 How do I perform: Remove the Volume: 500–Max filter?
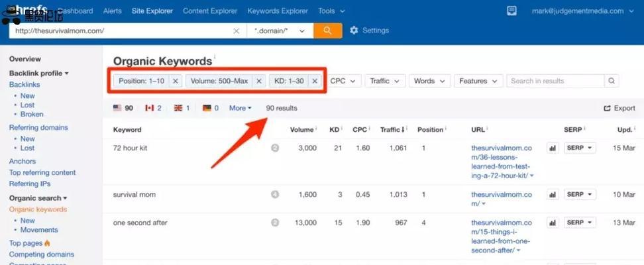[x=259, y=81]
